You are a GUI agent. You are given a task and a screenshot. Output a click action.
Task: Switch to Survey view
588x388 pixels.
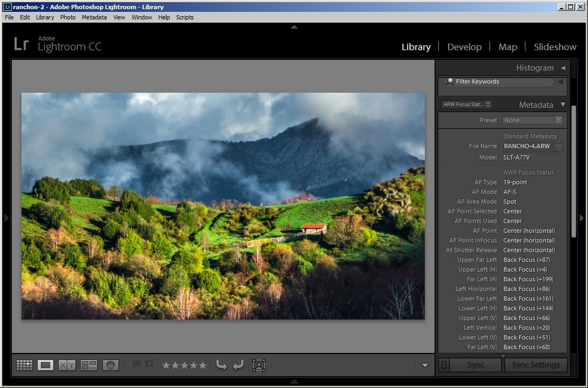pyautogui.click(x=89, y=365)
